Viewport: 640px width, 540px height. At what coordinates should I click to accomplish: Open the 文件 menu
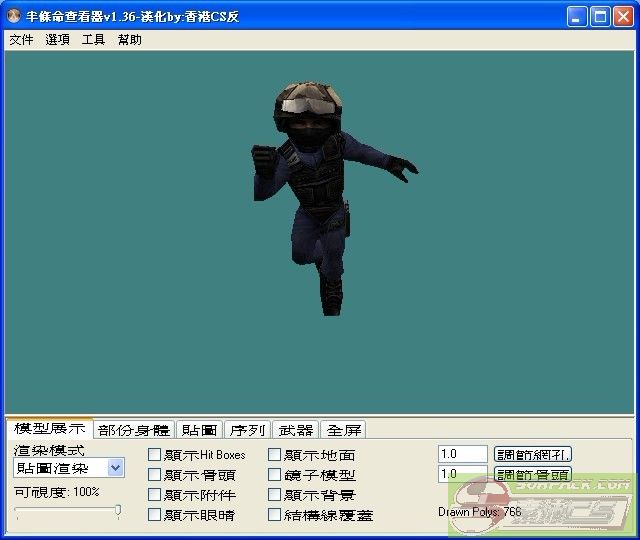pyautogui.click(x=21, y=40)
